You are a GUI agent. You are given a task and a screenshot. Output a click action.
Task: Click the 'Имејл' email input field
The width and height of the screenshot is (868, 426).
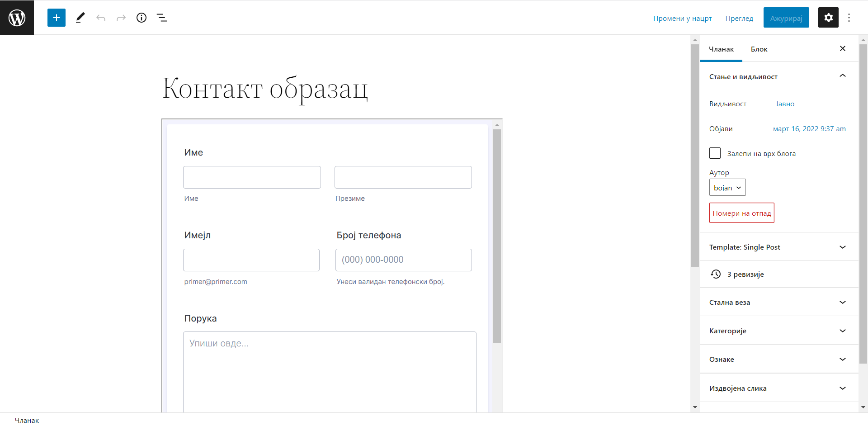click(x=251, y=260)
